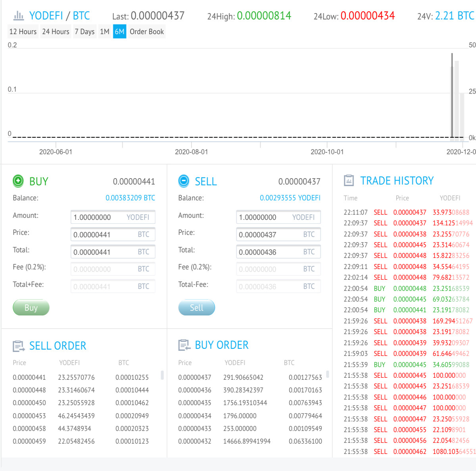Image resolution: width=476 pixels, height=471 pixels.
Task: Click the Last price 0.00000437 in header
Action: pyautogui.click(x=157, y=16)
